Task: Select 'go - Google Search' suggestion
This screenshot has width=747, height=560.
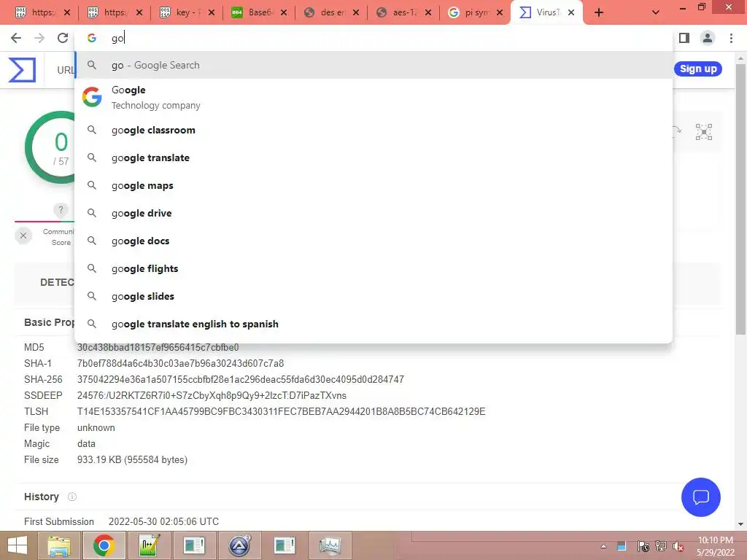Action: point(373,65)
